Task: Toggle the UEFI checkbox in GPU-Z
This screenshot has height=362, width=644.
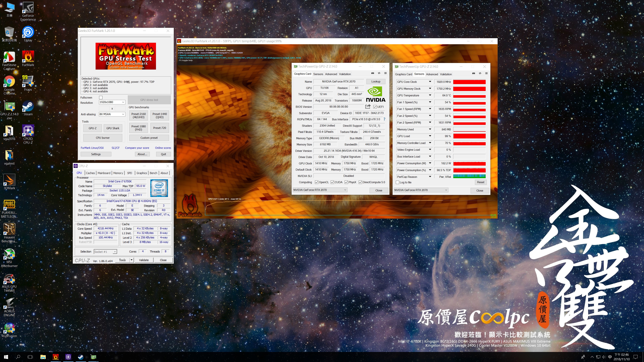Action: [x=375, y=107]
